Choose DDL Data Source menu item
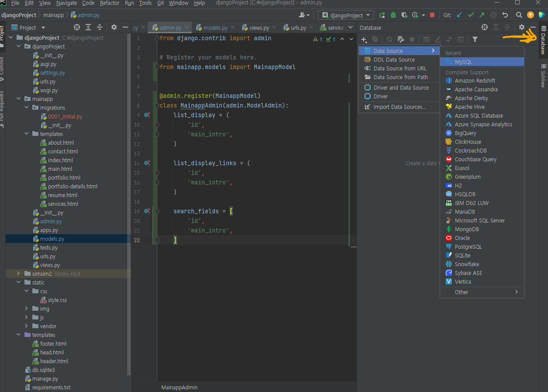 point(399,60)
